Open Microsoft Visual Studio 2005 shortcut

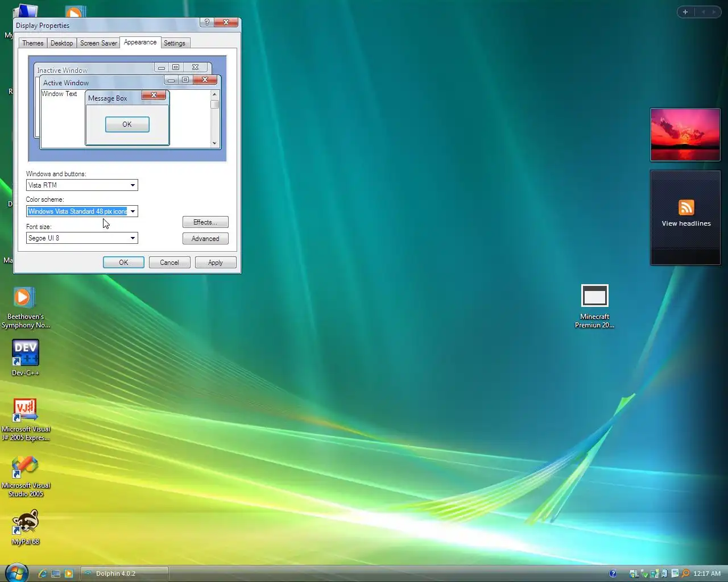click(26, 476)
